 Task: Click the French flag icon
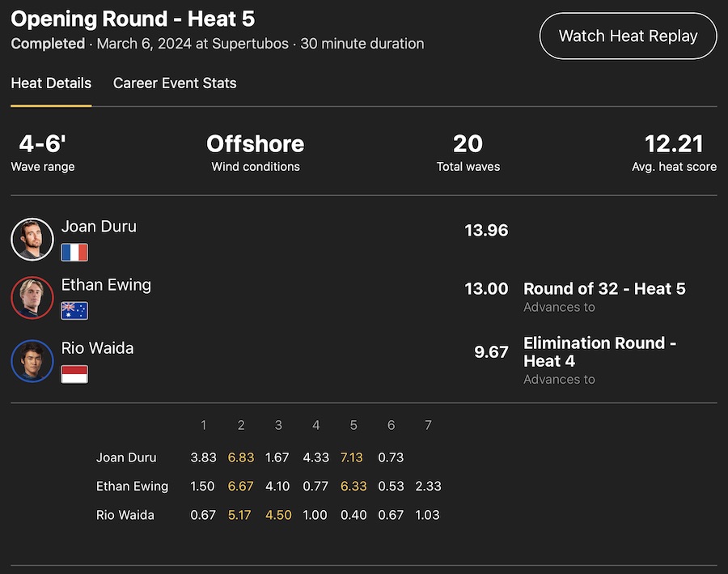[x=74, y=253]
